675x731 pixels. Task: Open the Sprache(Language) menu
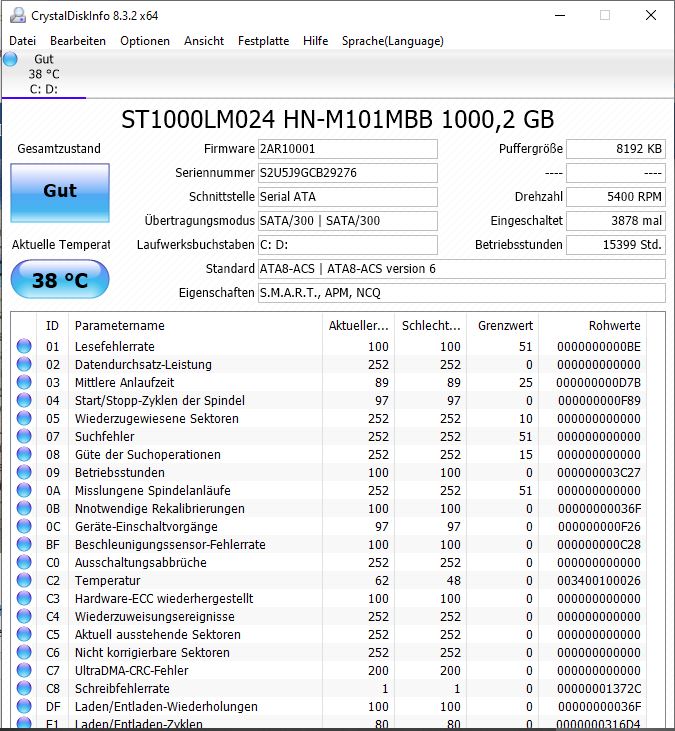pos(393,41)
